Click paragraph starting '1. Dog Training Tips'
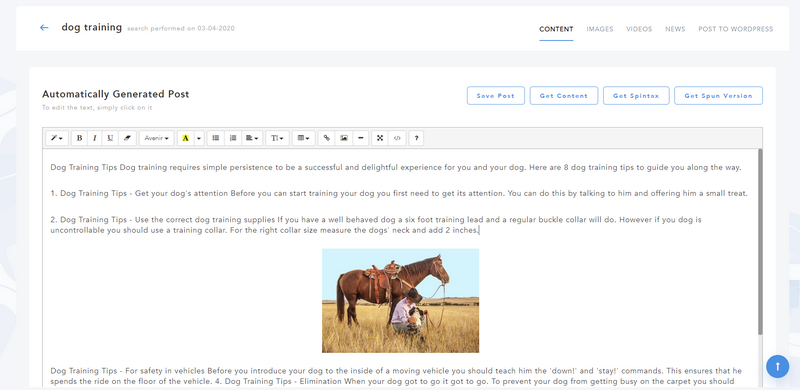 pos(399,193)
